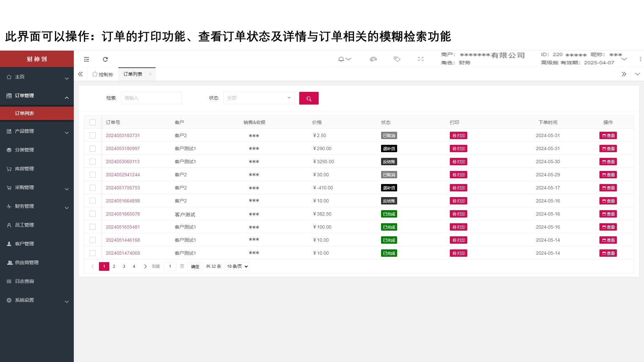Viewport: 644px width, 362px height.
Task: Click the fullscreen expand icon
Action: click(x=421, y=59)
